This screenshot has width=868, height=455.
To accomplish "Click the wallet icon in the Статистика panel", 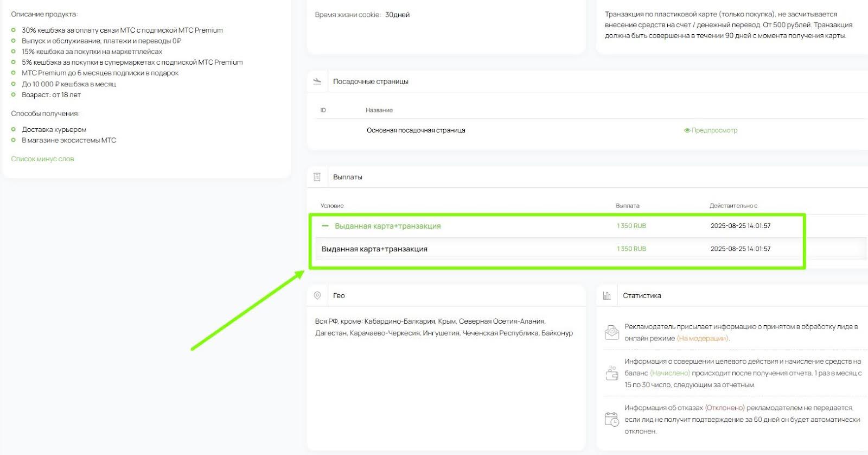I will coord(612,373).
